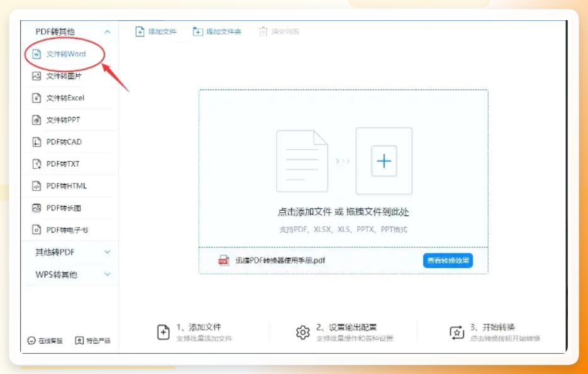Click the PDF转HTML code icon
This screenshot has width=588, height=374.
(x=36, y=186)
